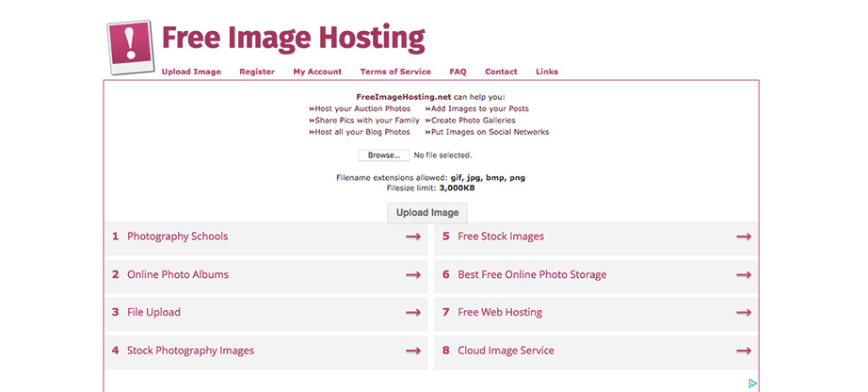The width and height of the screenshot is (868, 392).
Task: Click 'Create Photo Galleries' text
Action: 473,121
